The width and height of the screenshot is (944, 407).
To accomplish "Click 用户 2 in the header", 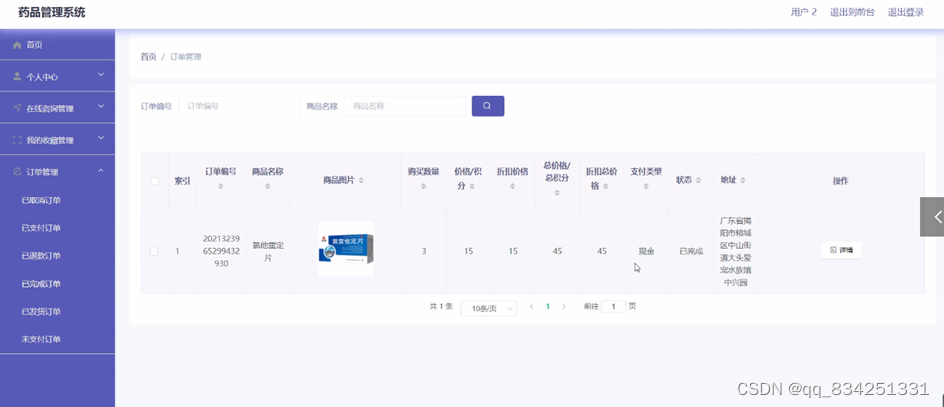I will [804, 12].
